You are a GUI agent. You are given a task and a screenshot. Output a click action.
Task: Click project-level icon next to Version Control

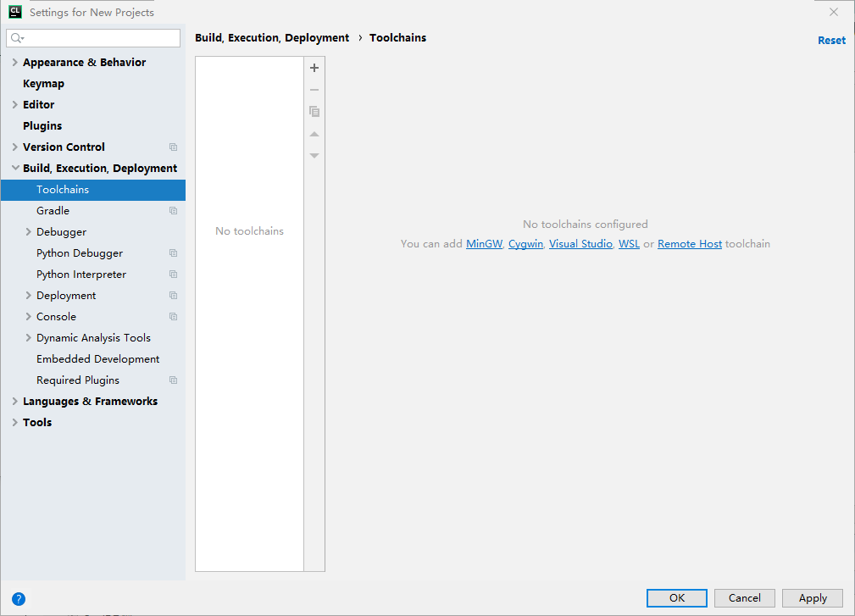click(174, 147)
